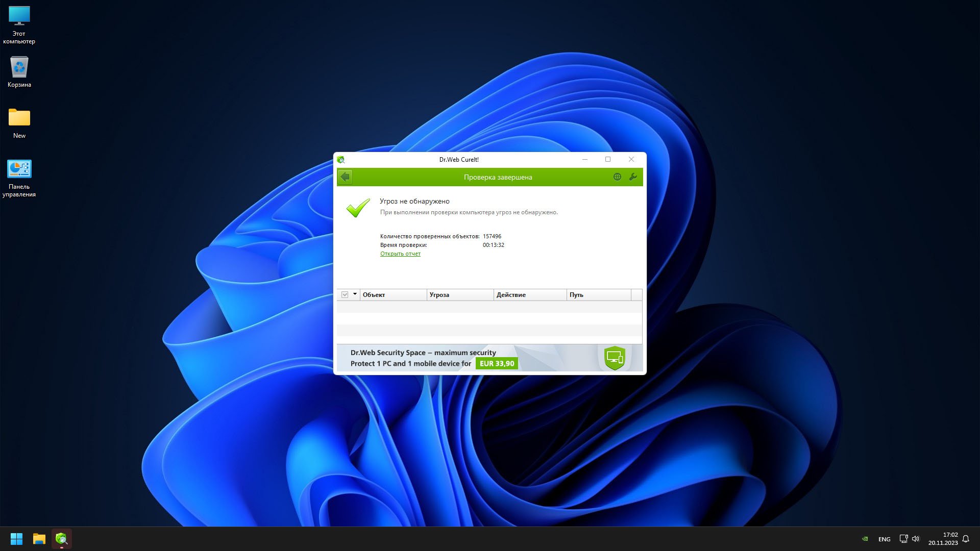The height and width of the screenshot is (551, 980).
Task: Open scan settings wrench icon
Action: tap(633, 177)
